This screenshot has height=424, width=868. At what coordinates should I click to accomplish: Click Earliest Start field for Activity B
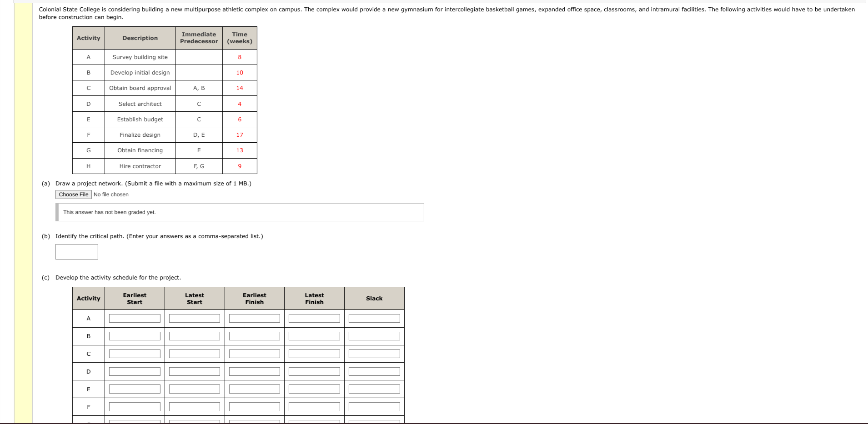tap(134, 336)
